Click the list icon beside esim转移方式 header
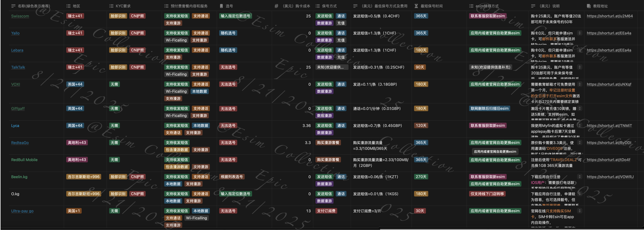This screenshot has height=230, width=644. (471, 6)
